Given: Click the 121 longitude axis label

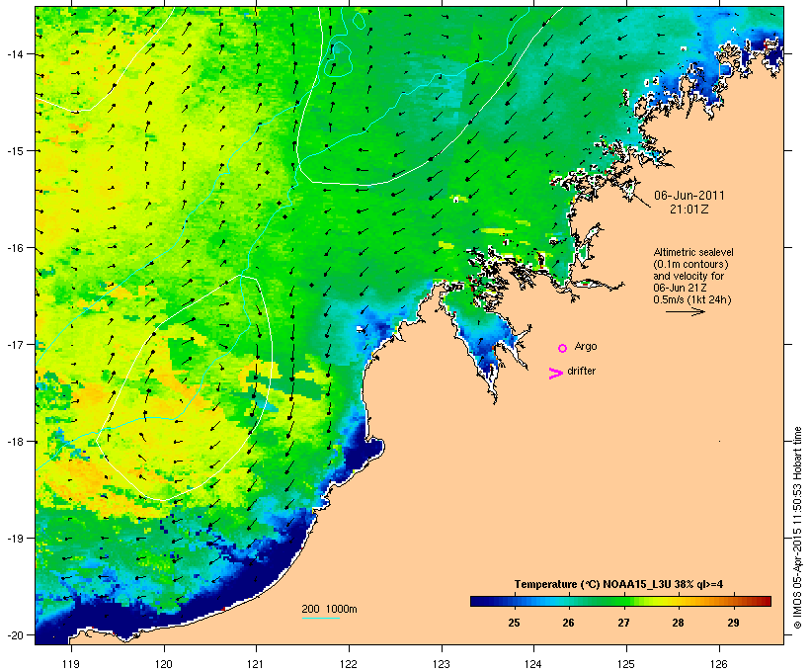Looking at the screenshot, I should tap(256, 664).
